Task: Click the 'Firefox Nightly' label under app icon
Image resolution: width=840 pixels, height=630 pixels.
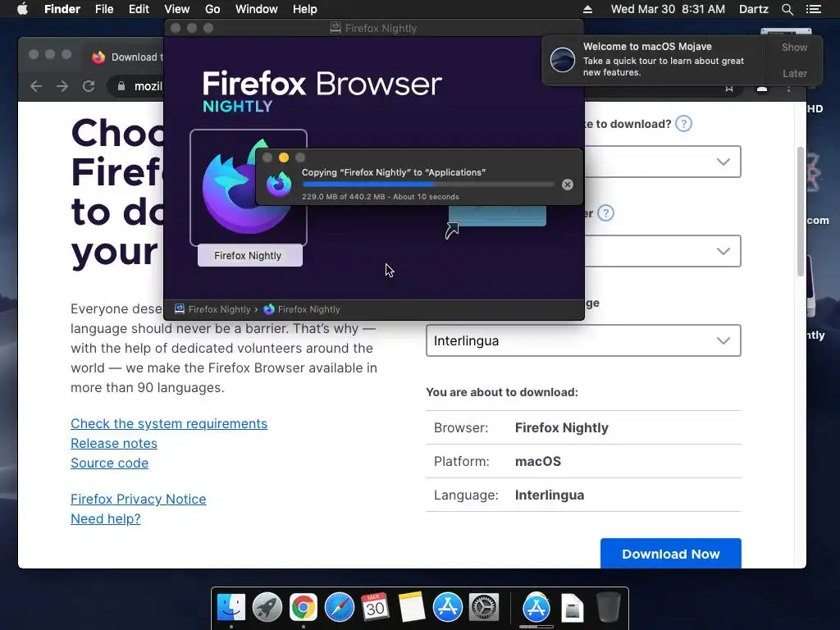Action: pyautogui.click(x=248, y=256)
